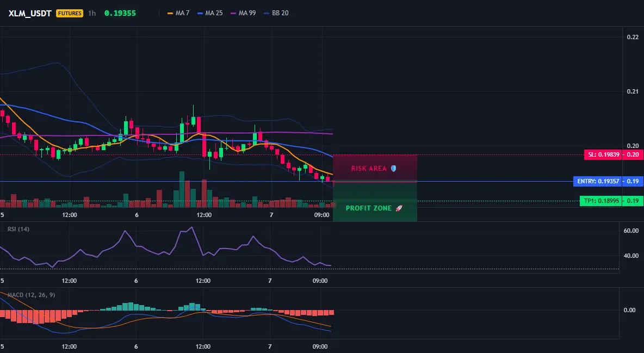Click the RISK AREA label
Screen dimensions: 644x353
369,169
